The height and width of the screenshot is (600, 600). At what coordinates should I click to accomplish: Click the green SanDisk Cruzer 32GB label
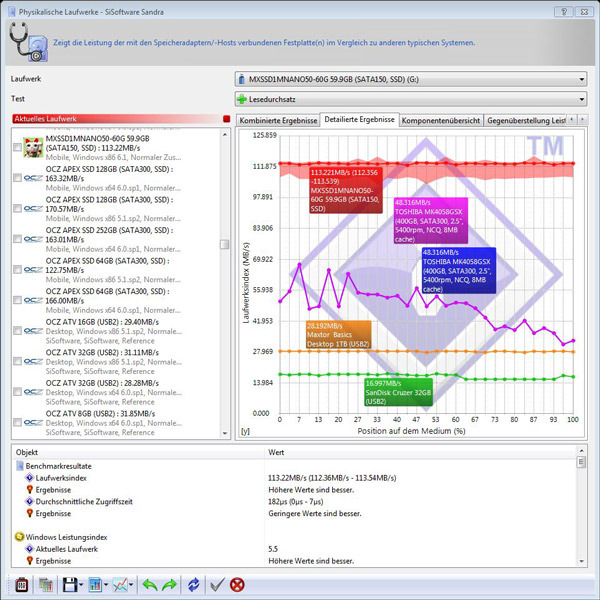point(398,392)
